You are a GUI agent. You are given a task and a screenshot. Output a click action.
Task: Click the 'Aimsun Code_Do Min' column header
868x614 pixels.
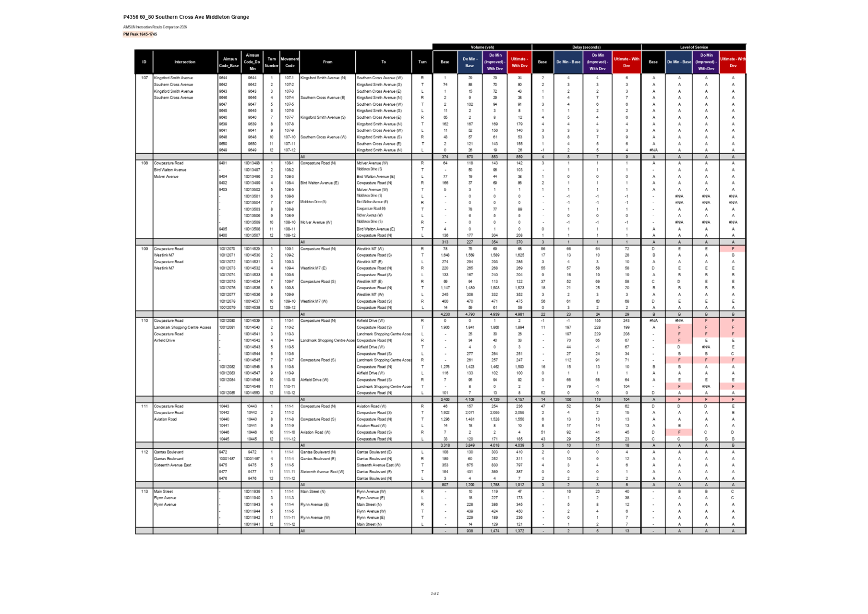pos(252,62)
